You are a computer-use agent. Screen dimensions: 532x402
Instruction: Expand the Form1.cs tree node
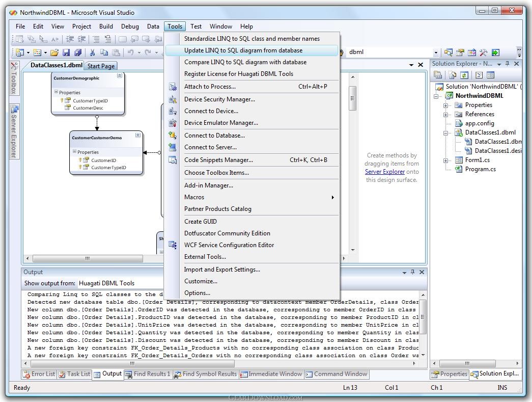(445, 160)
